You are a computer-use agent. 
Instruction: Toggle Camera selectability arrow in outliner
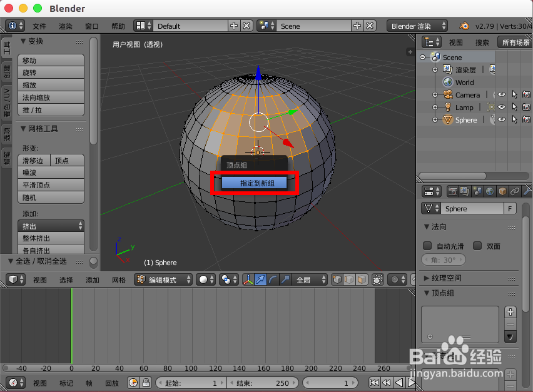click(514, 94)
